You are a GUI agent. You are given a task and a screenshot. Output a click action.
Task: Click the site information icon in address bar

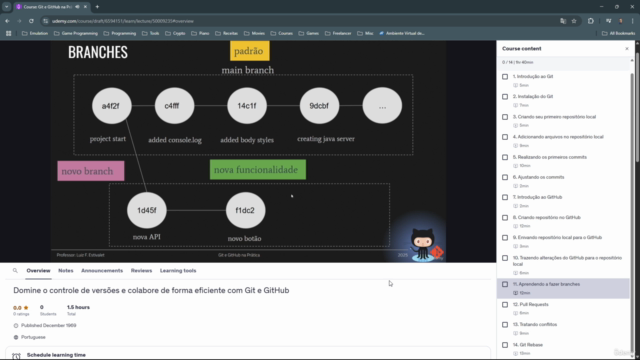[x=46, y=21]
